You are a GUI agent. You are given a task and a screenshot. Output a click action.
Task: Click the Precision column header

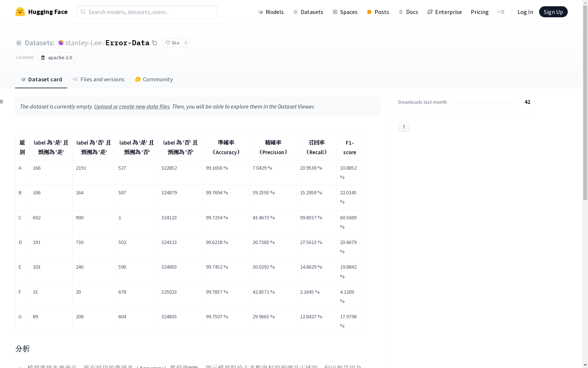click(x=273, y=147)
